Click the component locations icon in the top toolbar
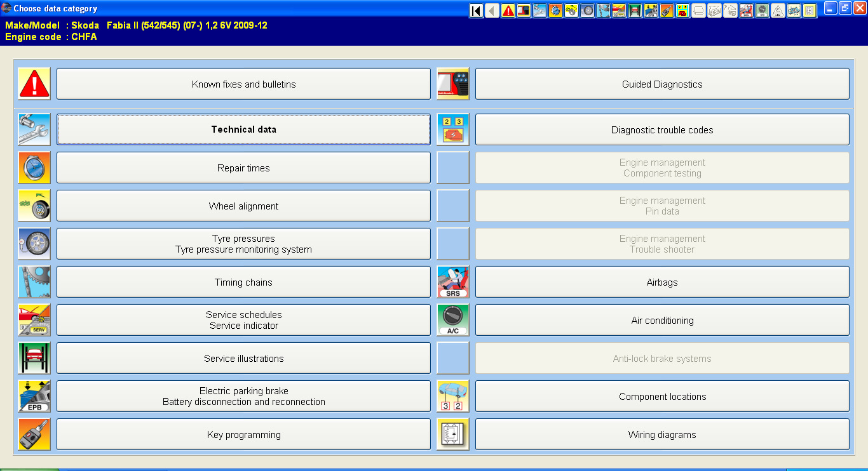 point(794,11)
